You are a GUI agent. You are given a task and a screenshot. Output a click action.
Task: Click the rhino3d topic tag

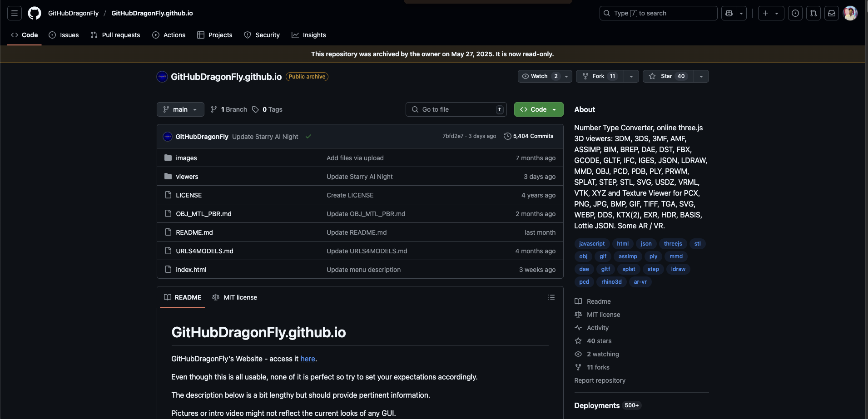point(611,282)
